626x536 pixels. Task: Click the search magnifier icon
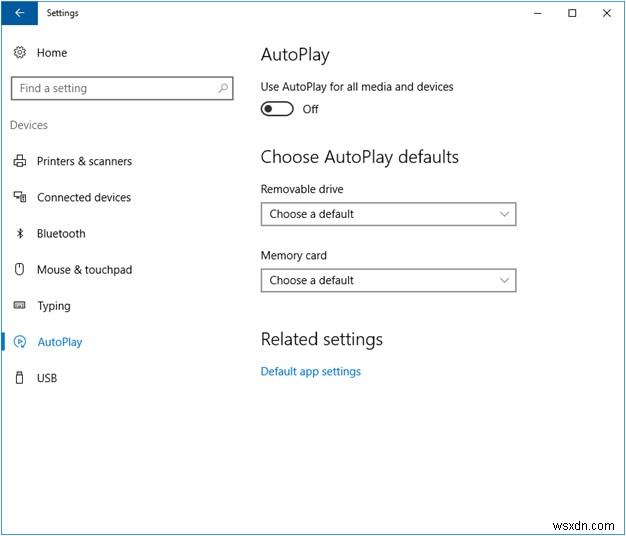pyautogui.click(x=223, y=88)
